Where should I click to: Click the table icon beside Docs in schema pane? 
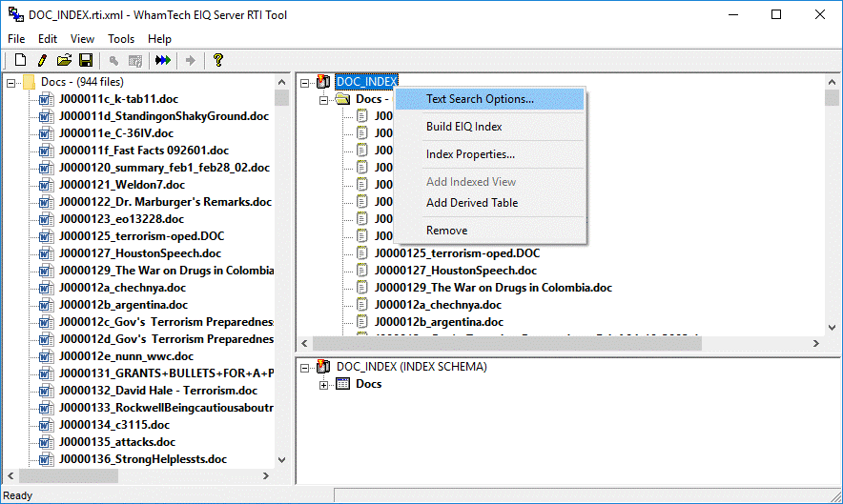point(342,384)
